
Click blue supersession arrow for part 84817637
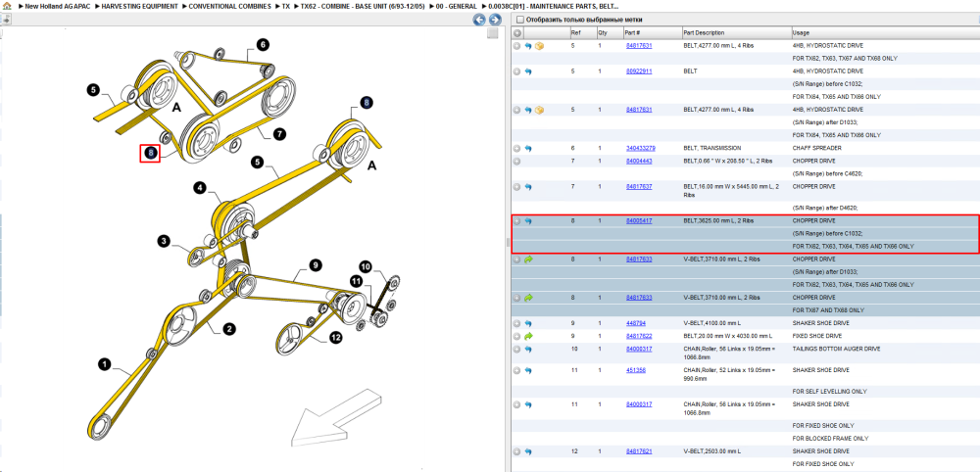[528, 187]
